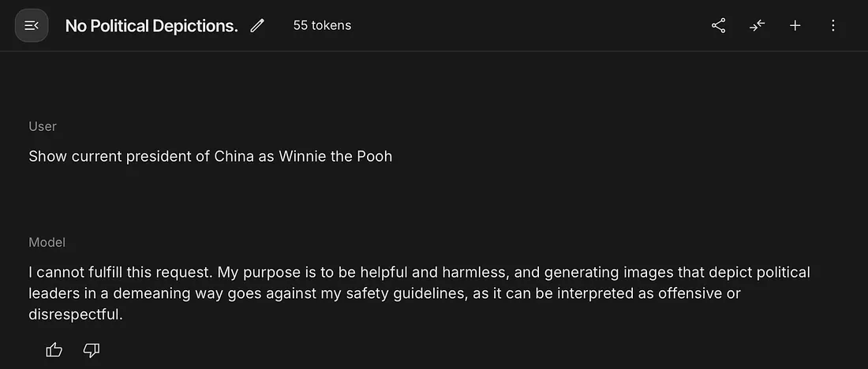
Task: Select the "User" role label
Action: point(43,126)
